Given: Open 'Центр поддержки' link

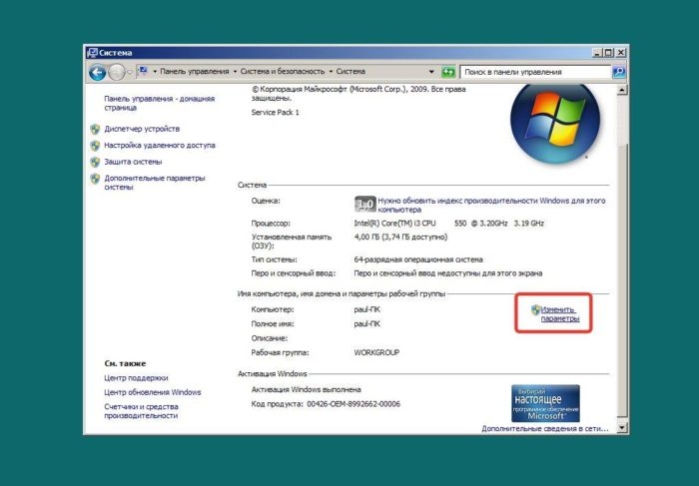Looking at the screenshot, I should pos(136,378).
